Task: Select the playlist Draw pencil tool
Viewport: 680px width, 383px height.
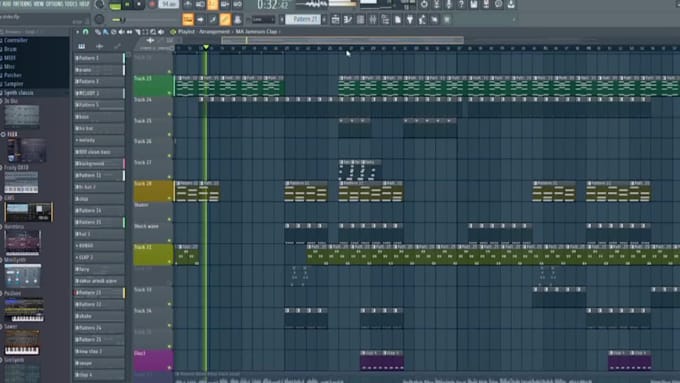Action: point(98,32)
